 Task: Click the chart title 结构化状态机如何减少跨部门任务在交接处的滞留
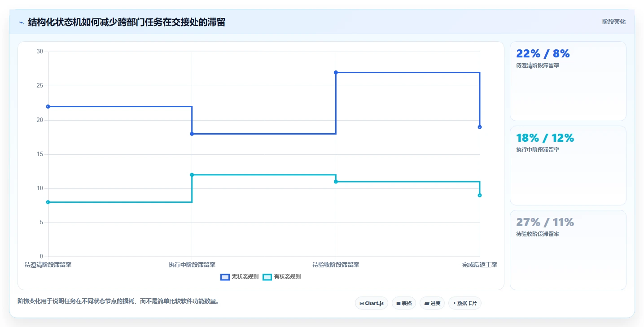127,22
